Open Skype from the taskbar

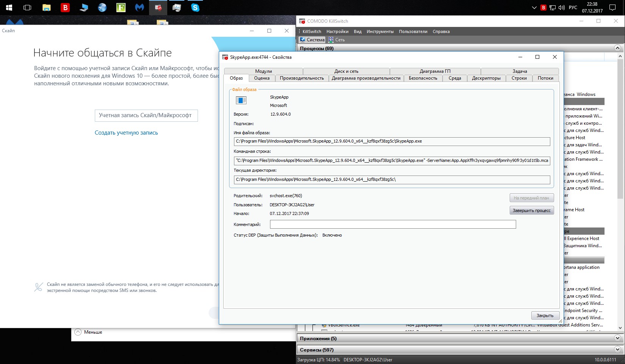(195, 8)
